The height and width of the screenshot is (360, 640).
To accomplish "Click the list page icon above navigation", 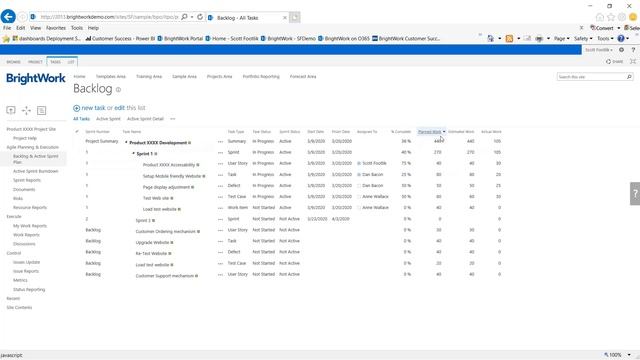I will [x=41, y=110].
